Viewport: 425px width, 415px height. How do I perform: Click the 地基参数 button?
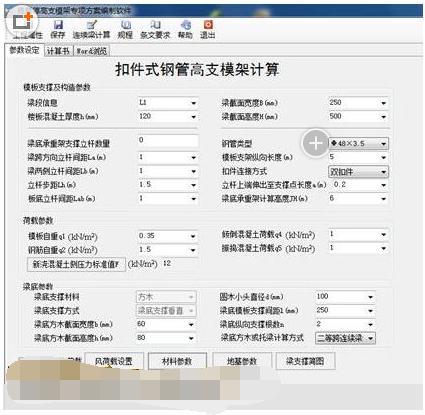pyautogui.click(x=242, y=361)
